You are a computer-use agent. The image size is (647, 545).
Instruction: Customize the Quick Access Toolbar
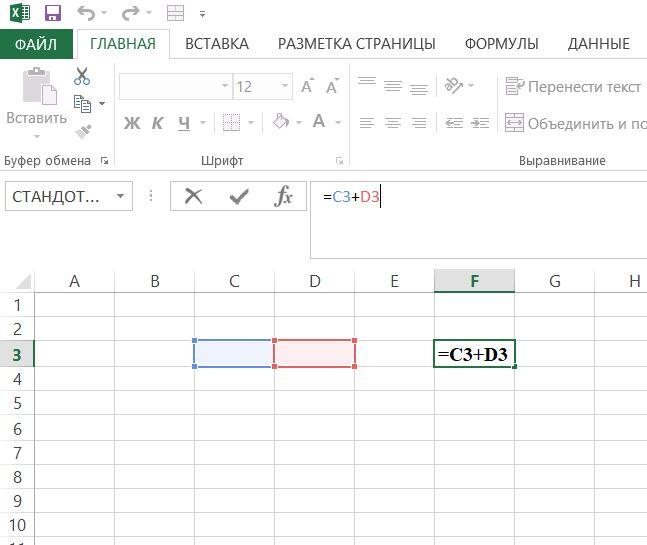click(203, 14)
